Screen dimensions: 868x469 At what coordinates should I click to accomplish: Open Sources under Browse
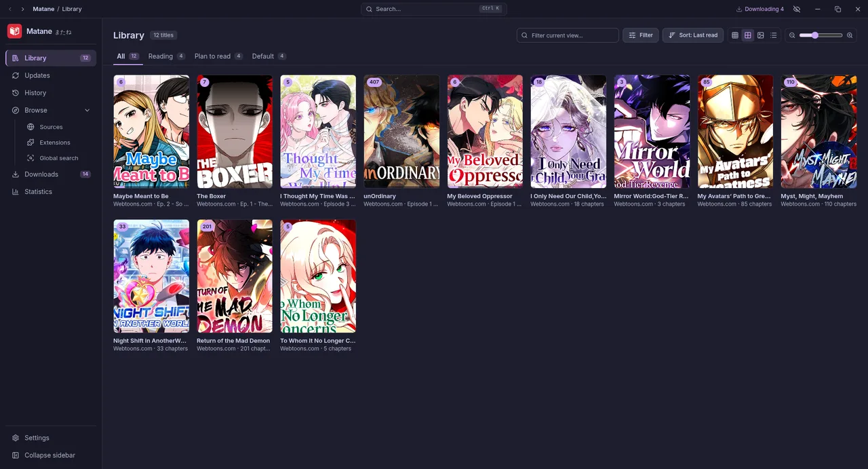pos(58,127)
